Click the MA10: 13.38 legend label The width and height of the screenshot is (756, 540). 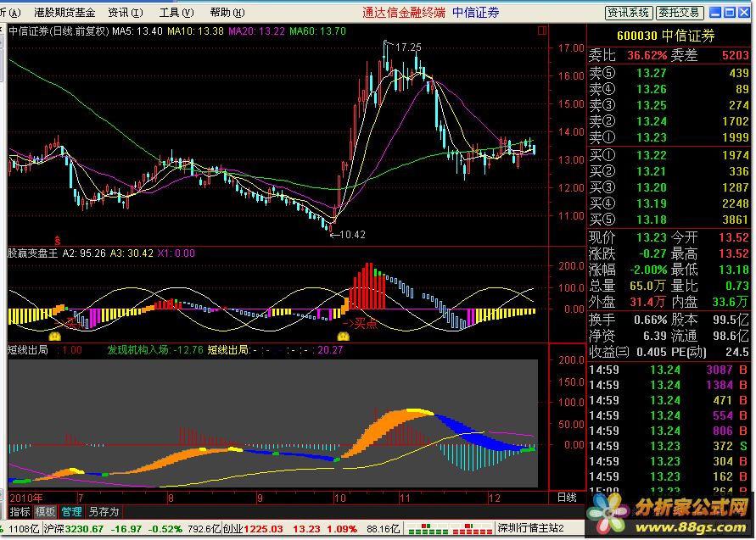pos(195,31)
